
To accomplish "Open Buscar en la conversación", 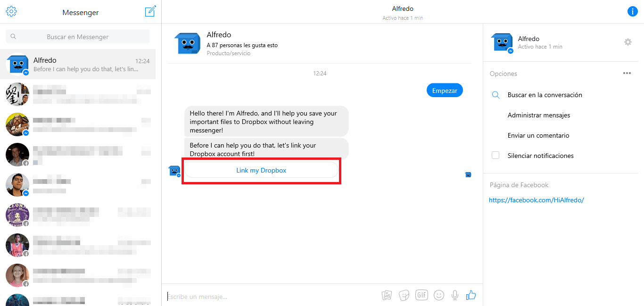I will tap(545, 95).
